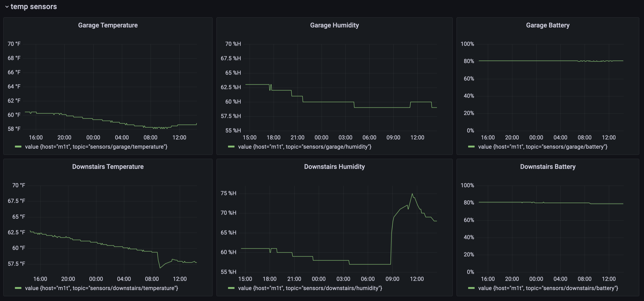Click the temp sensors row title
This screenshot has width=644, height=301.
tap(34, 7)
